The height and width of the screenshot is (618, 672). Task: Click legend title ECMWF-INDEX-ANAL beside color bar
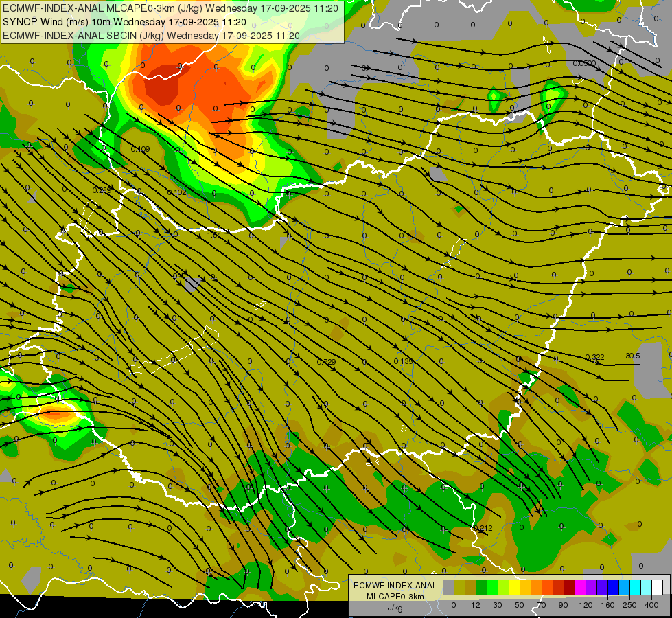(x=395, y=586)
